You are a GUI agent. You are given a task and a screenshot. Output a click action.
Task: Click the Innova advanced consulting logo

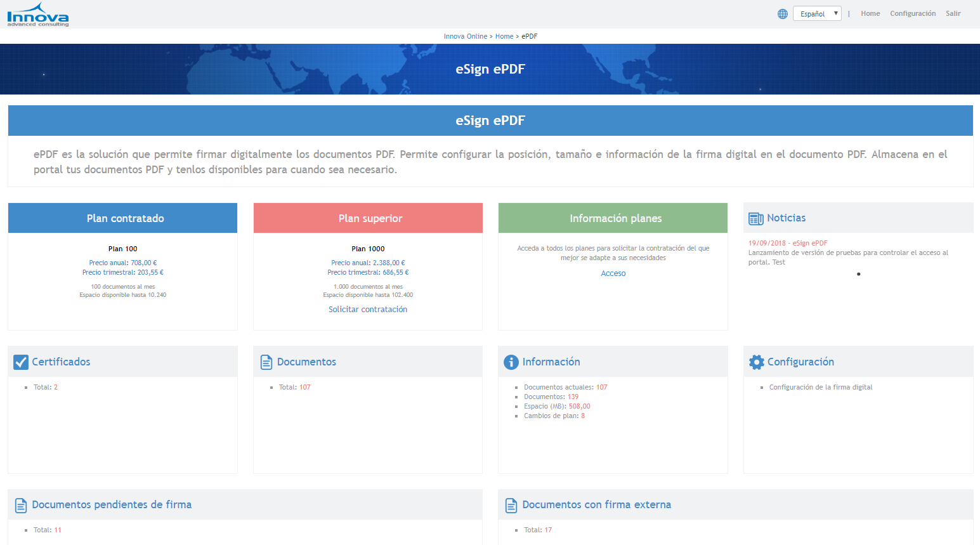click(x=38, y=14)
